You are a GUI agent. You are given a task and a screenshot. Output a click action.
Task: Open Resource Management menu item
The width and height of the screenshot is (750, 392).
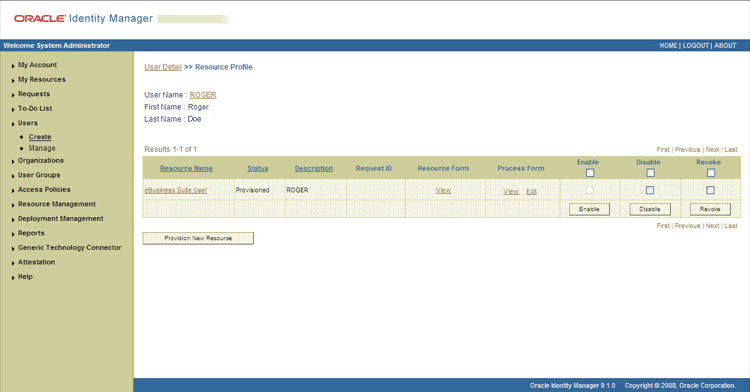click(57, 204)
